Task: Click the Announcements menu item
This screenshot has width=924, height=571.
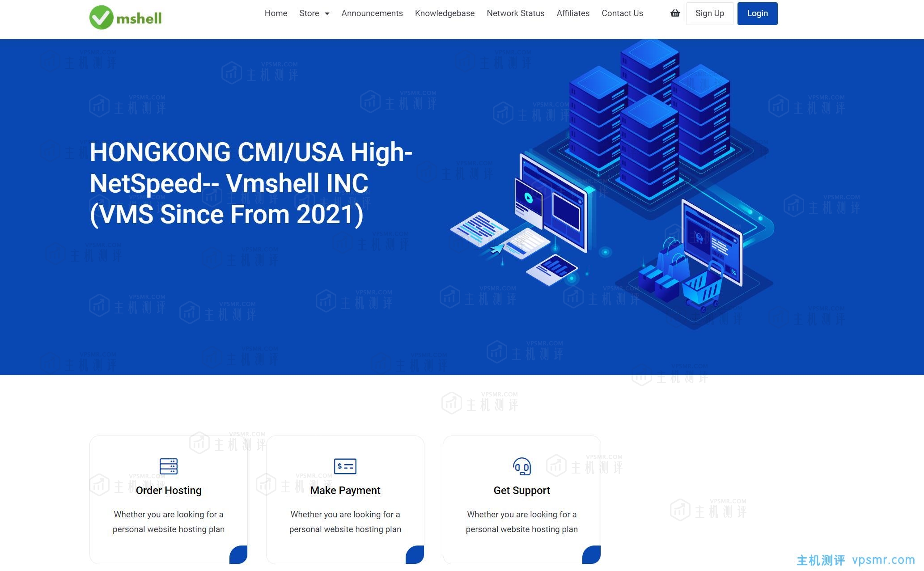Action: [x=372, y=13]
